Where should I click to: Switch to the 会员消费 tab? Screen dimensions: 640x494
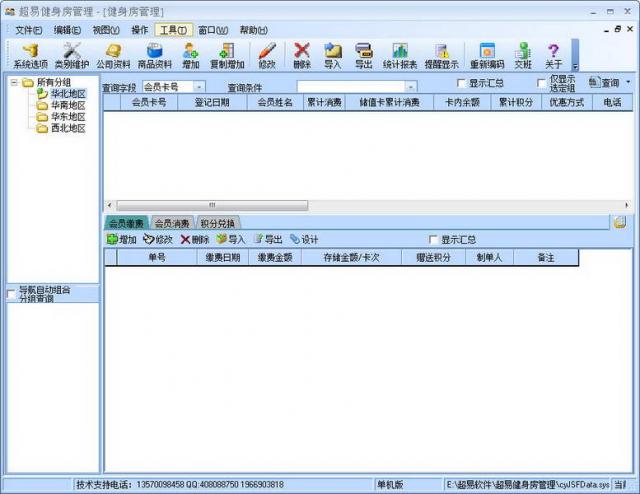point(172,223)
